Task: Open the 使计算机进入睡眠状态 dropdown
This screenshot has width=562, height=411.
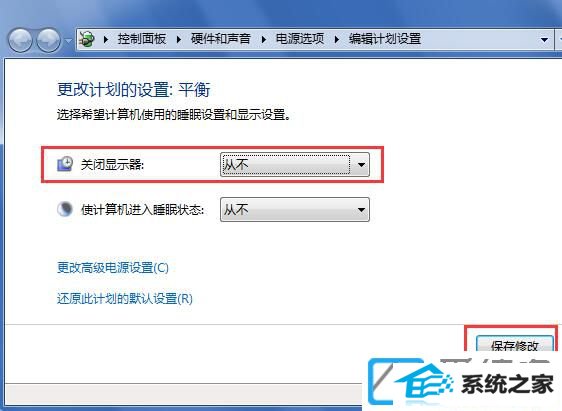Action: 295,210
